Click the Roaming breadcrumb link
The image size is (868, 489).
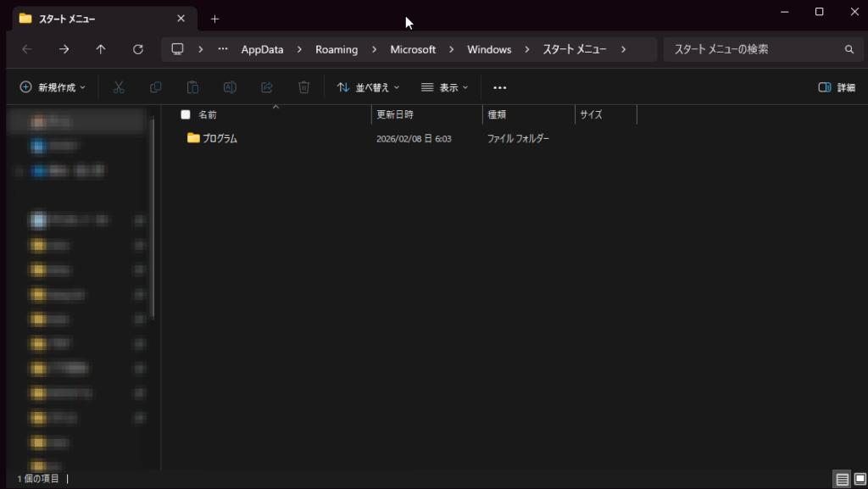click(x=337, y=49)
